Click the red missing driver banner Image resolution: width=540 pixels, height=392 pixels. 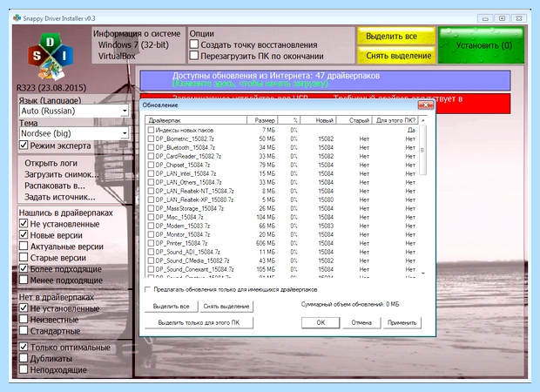point(472,104)
